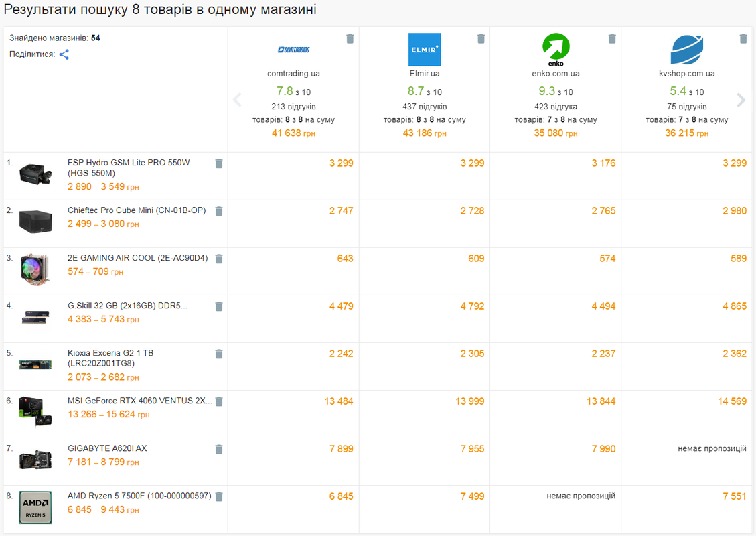The image size is (756, 536).
Task: Delete Elmir.ua store column via trash icon
Action: tap(481, 39)
